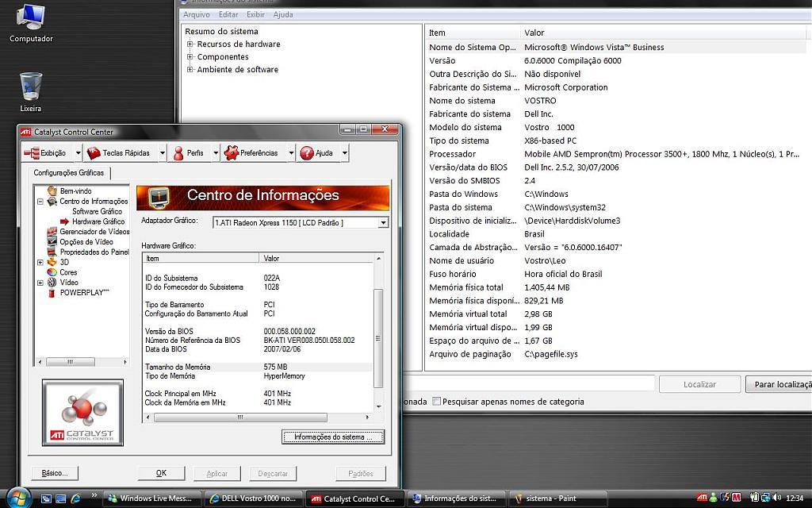Select the Cores color wheel icon

pyautogui.click(x=52, y=272)
